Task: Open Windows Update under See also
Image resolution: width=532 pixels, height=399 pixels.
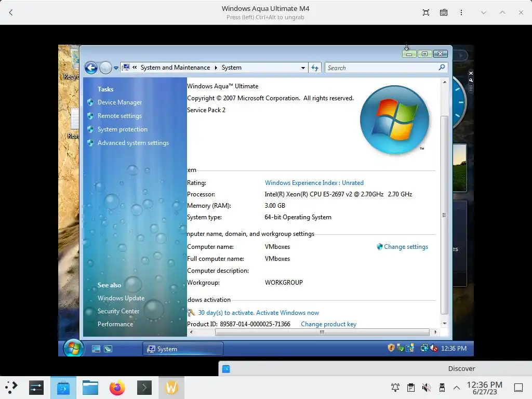Action: [121, 298]
